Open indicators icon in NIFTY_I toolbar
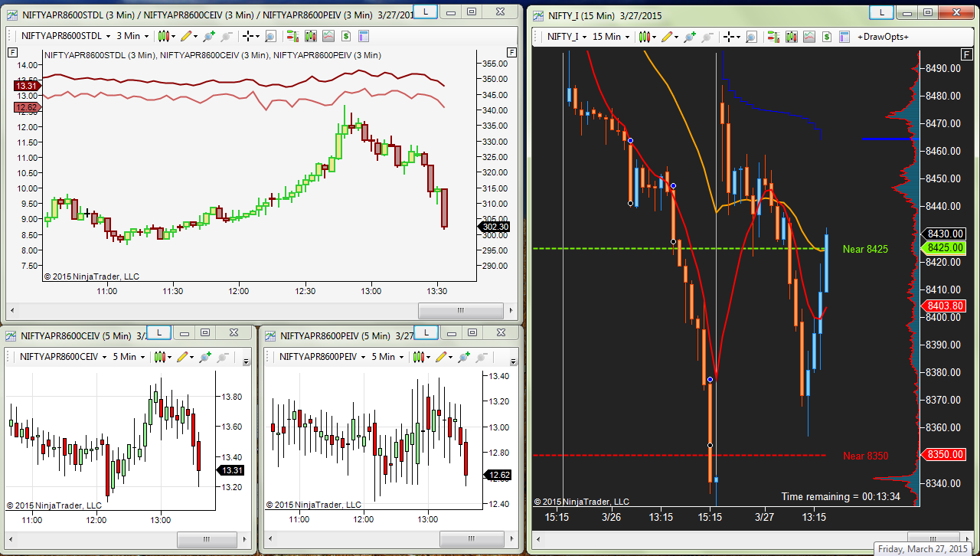The width and height of the screenshot is (980, 556). (x=809, y=37)
